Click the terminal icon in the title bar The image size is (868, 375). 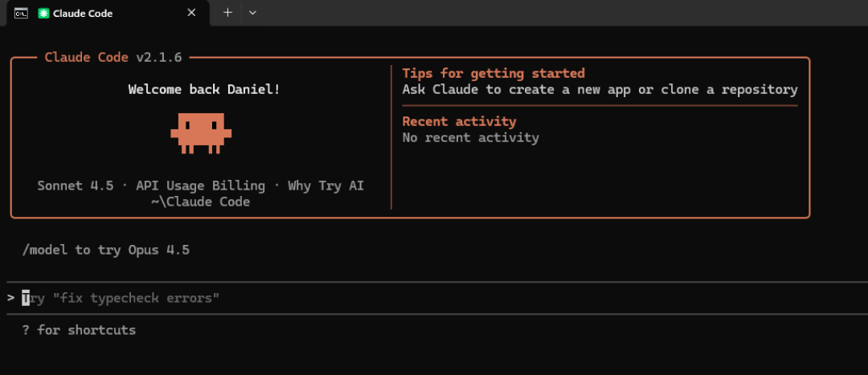pos(22,14)
